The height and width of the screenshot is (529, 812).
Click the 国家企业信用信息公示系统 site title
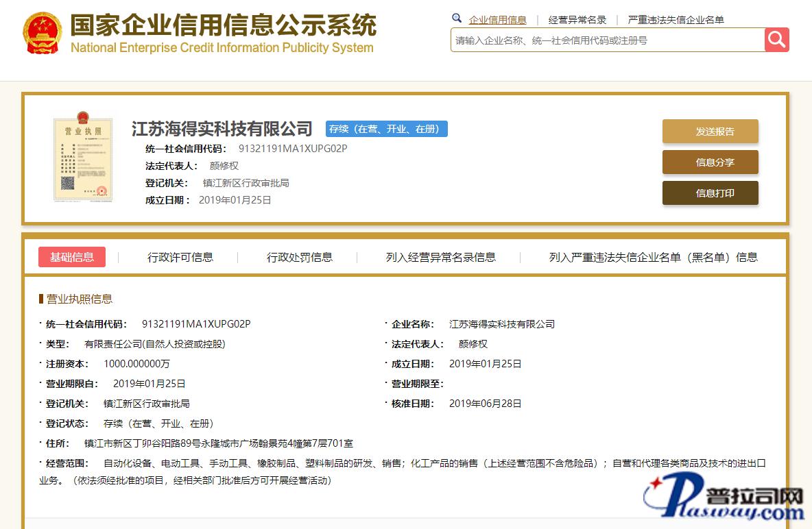tap(223, 25)
